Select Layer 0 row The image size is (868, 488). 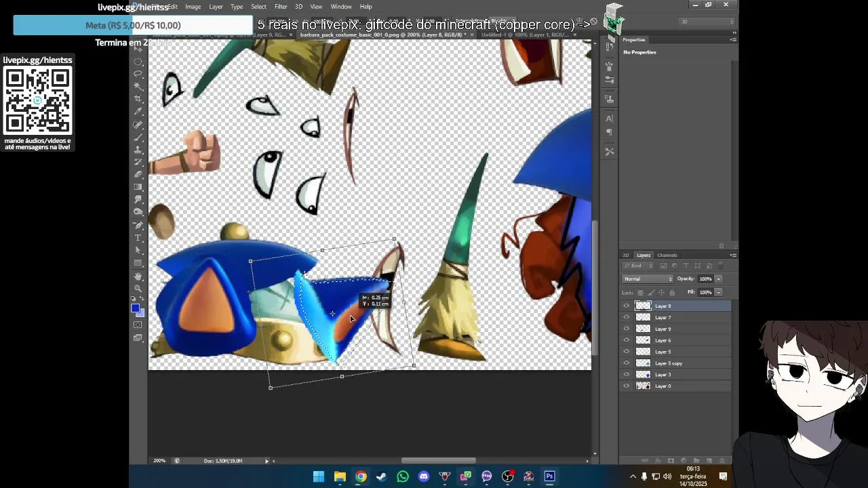675,386
